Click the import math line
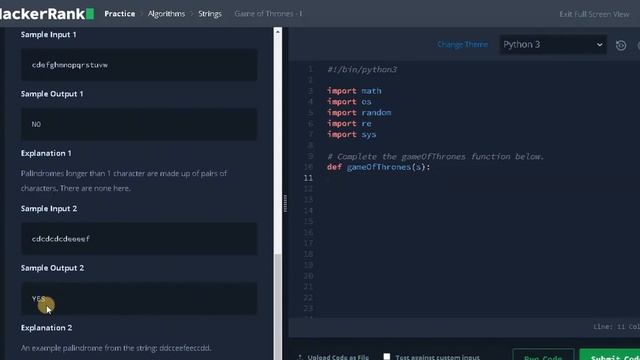The width and height of the screenshot is (640, 360). pos(354,91)
